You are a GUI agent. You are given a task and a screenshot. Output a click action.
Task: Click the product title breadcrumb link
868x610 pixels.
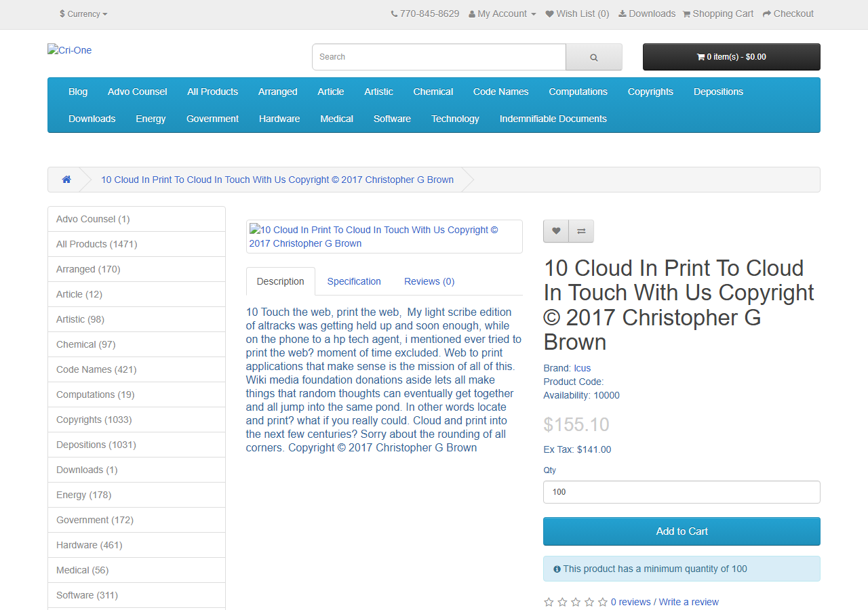click(277, 180)
